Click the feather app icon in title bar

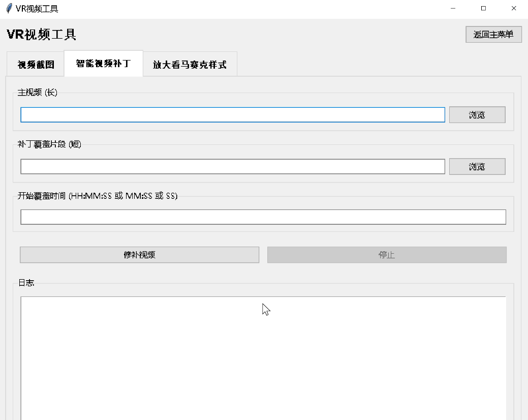coord(9,9)
